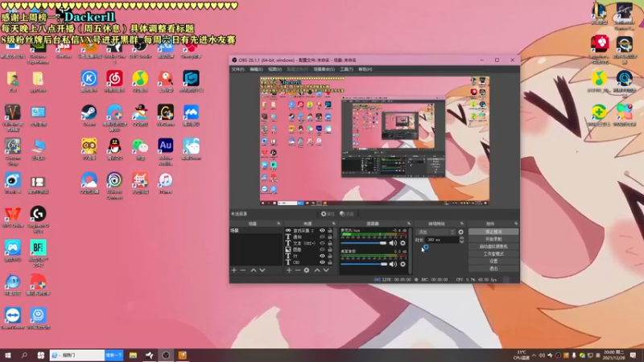Screen dimensions: 644x362
Task: Remove the selected source with the minus icon
Action: 298,270
